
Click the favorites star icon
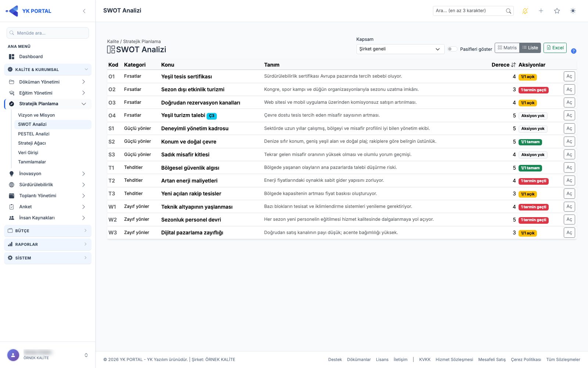point(557,11)
